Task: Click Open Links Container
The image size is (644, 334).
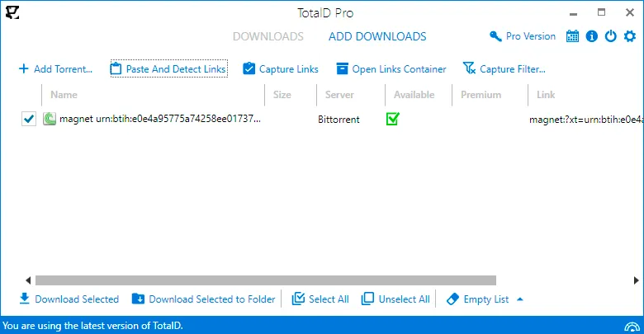Action: coord(391,69)
